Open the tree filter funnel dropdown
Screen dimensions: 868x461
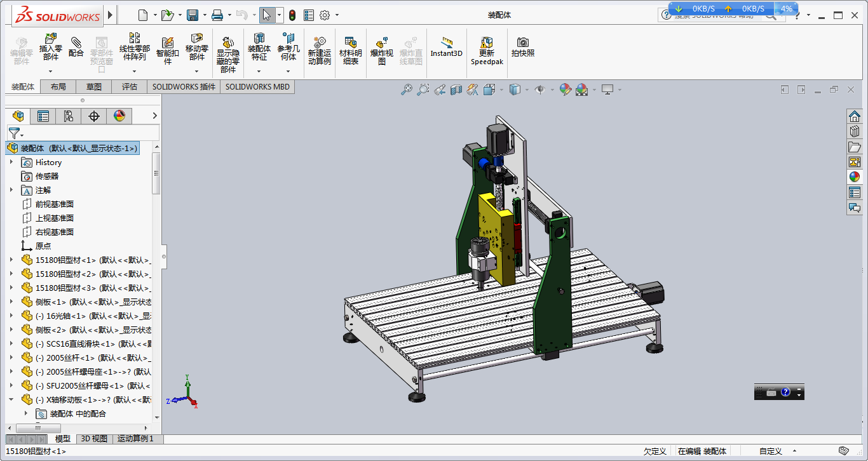click(16, 133)
